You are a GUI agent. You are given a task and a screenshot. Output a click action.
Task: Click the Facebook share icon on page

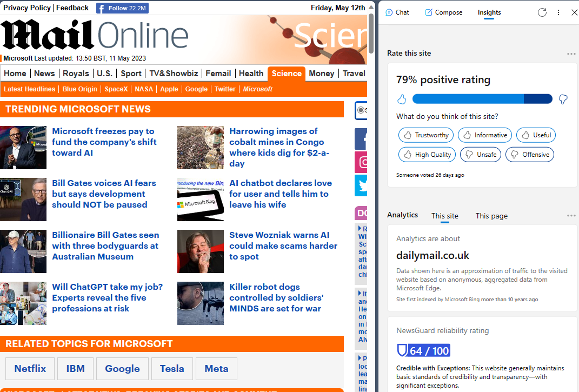coord(361,139)
